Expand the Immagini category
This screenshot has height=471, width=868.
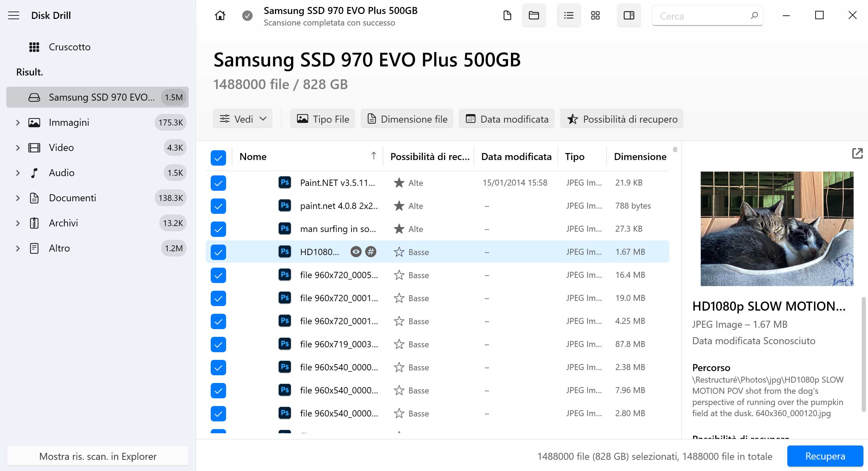click(x=18, y=122)
